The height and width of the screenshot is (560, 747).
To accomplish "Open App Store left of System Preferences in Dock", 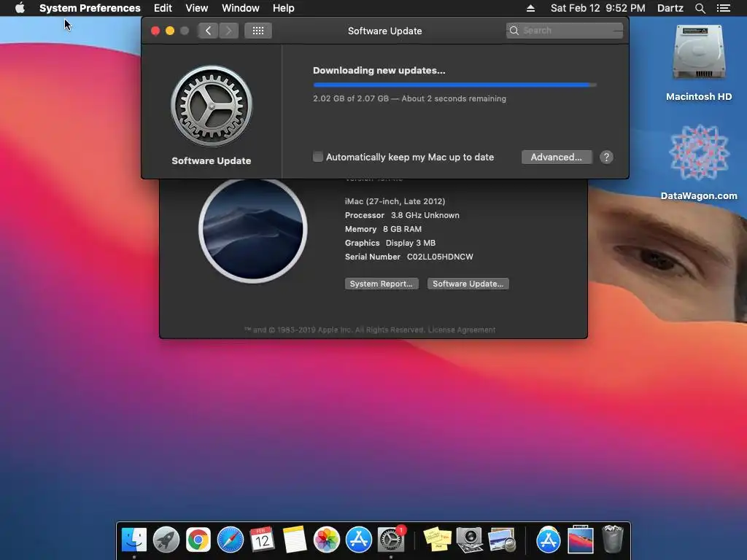I will pyautogui.click(x=358, y=540).
